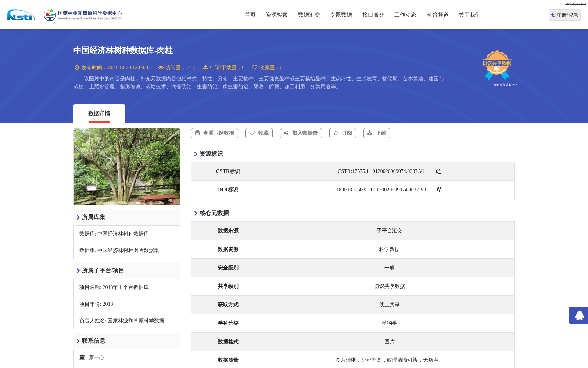Open the 如何获取该数据 link
The height and width of the screenshot is (368, 588).
pyautogui.click(x=505, y=85)
